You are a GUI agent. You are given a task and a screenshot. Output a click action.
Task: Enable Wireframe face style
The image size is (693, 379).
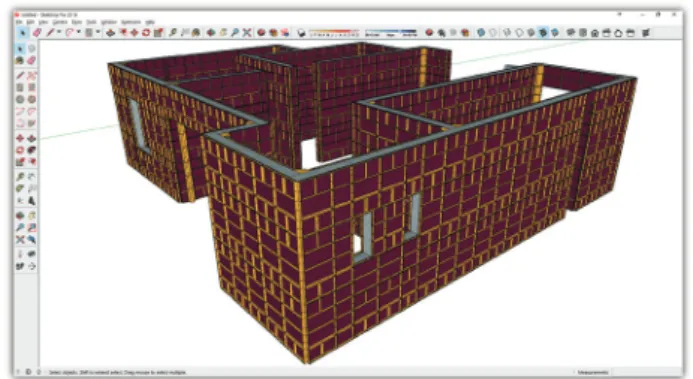click(x=507, y=32)
